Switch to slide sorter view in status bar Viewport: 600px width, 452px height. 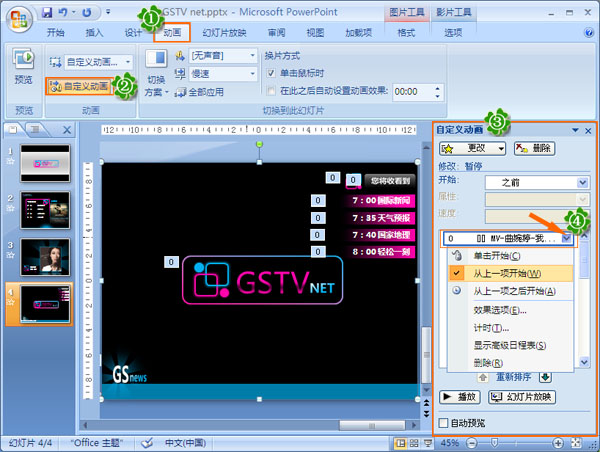coord(414,443)
